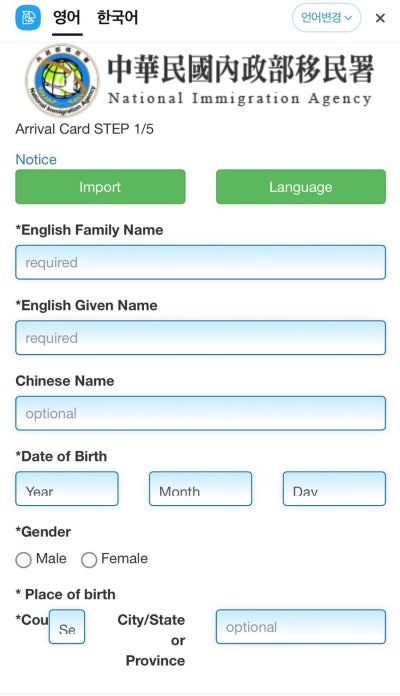Focus the City/State or Province field
The height and width of the screenshot is (696, 400).
(x=301, y=627)
